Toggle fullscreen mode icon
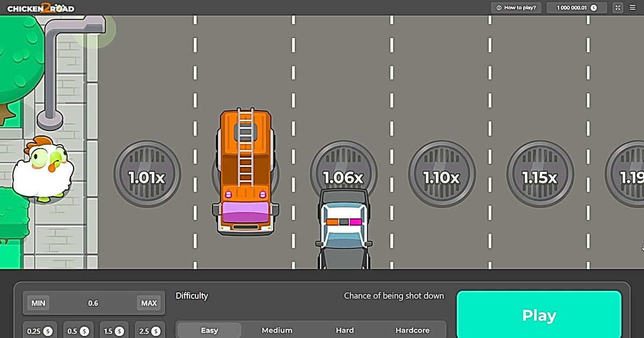644x338 pixels. [618, 8]
